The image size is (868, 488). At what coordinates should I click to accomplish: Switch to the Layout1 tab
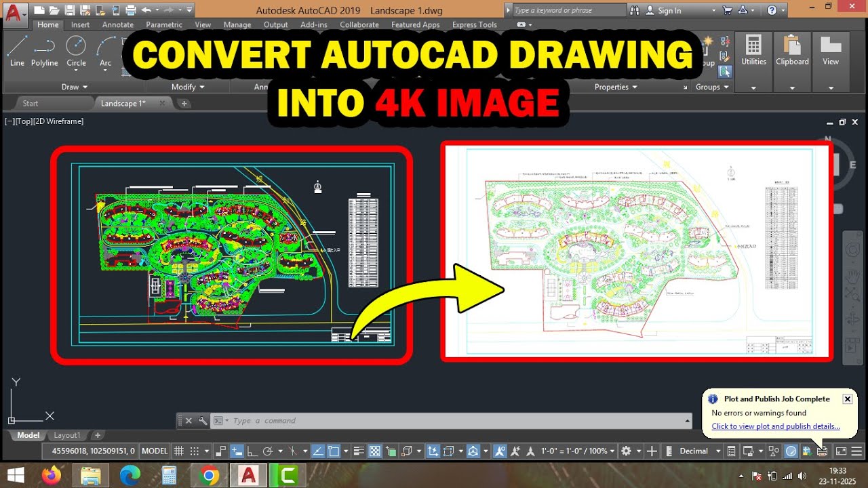(67, 435)
